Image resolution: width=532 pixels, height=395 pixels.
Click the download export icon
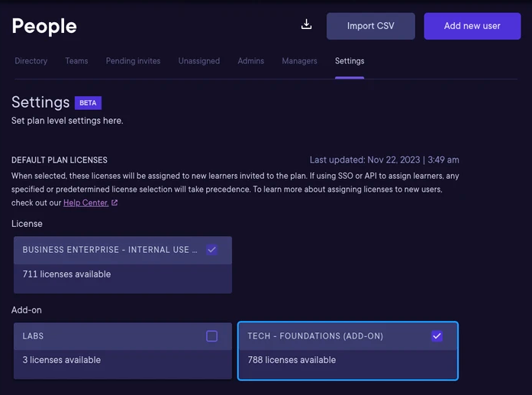pos(306,24)
